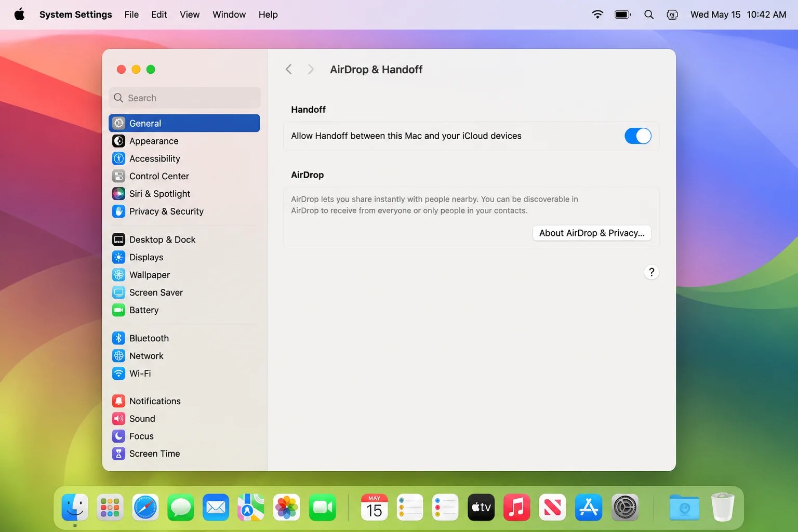Click battery status in menu bar
This screenshot has height=532, width=798.
(623, 15)
